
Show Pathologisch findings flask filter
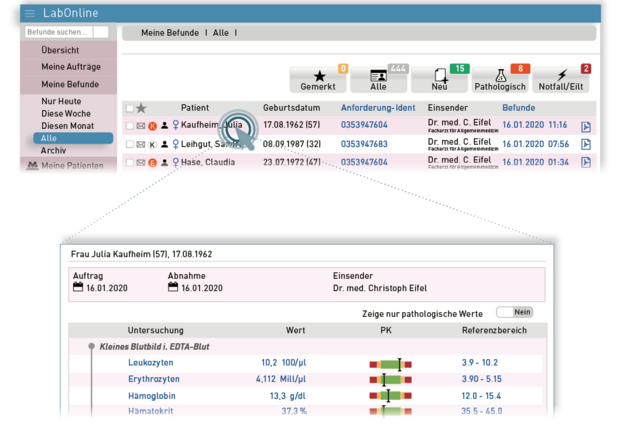[x=498, y=80]
